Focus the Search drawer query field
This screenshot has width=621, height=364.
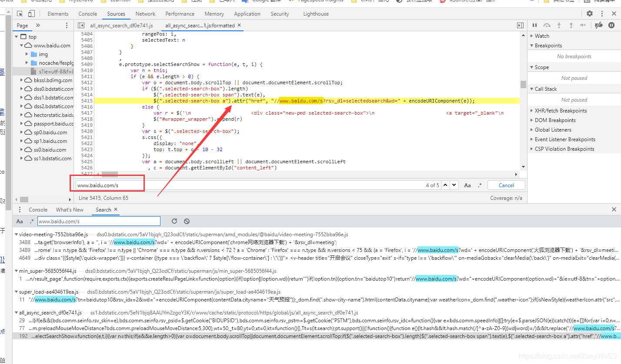(x=99, y=222)
